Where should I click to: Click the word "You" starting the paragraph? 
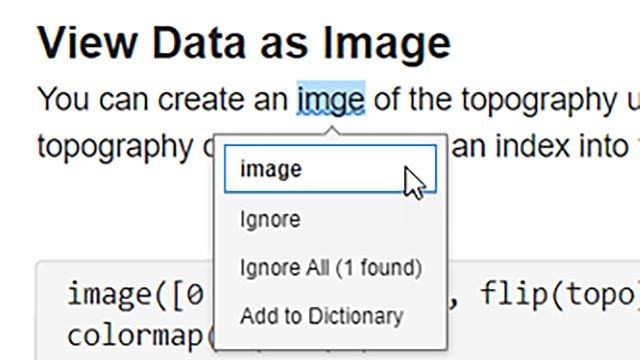pos(63,99)
